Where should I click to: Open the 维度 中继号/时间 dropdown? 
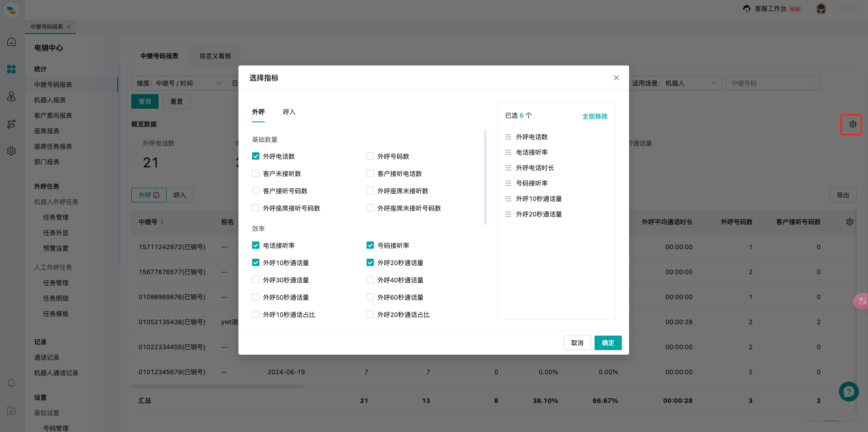point(179,83)
